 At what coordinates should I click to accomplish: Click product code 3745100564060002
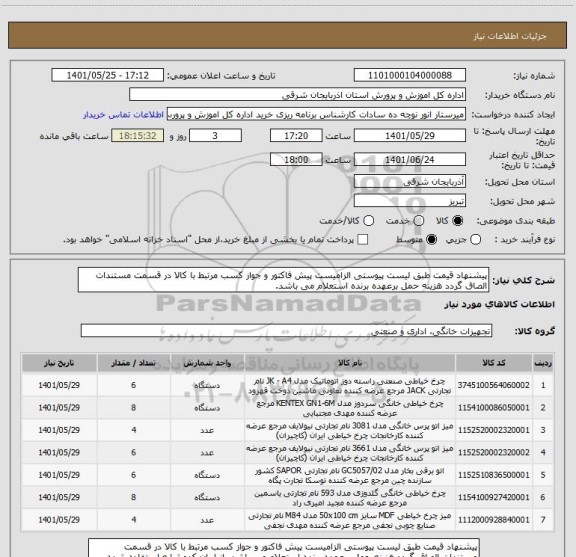[494, 385]
